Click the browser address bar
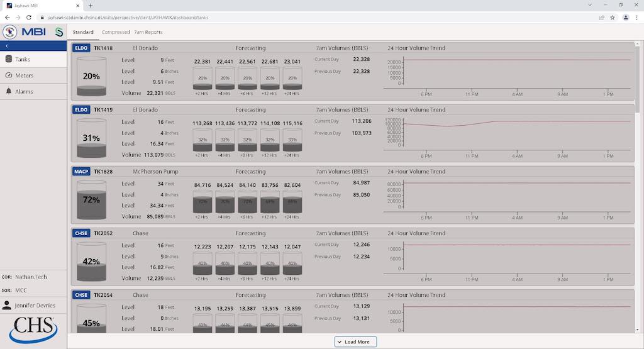644x349 pixels. 316,17
